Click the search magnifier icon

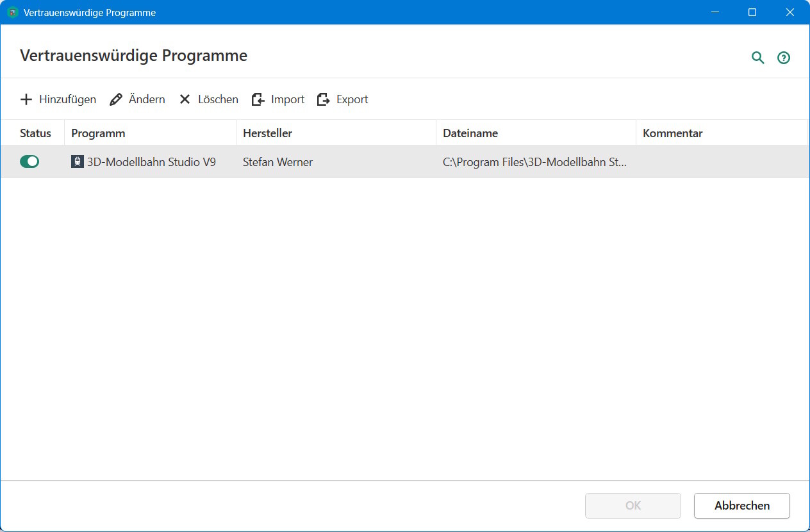click(x=758, y=58)
